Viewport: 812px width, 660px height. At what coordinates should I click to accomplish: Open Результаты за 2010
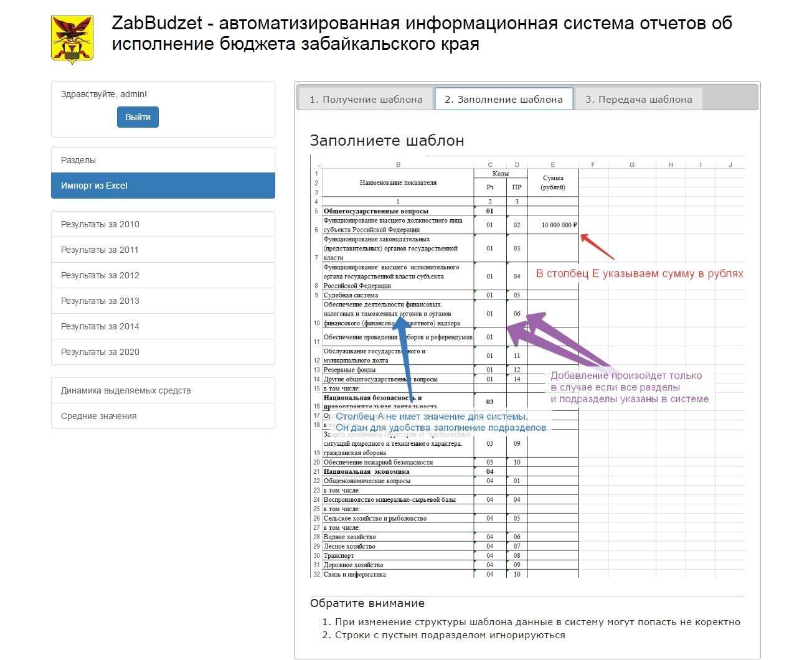point(163,224)
